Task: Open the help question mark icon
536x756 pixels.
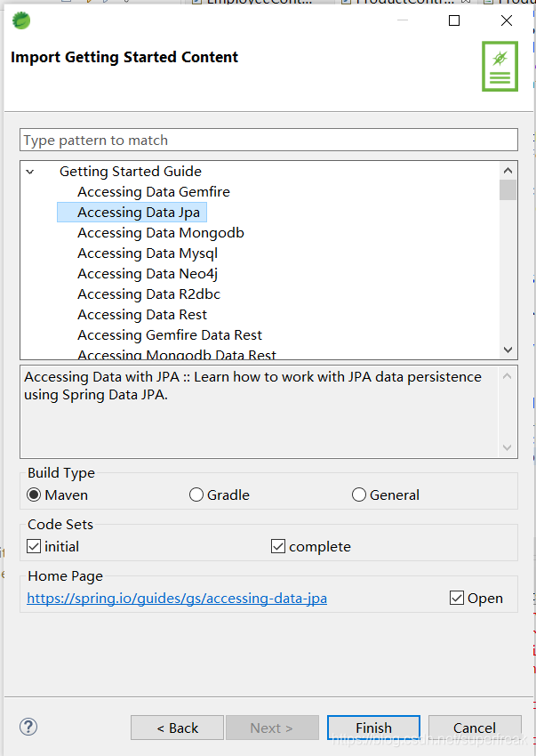Action: [28, 727]
